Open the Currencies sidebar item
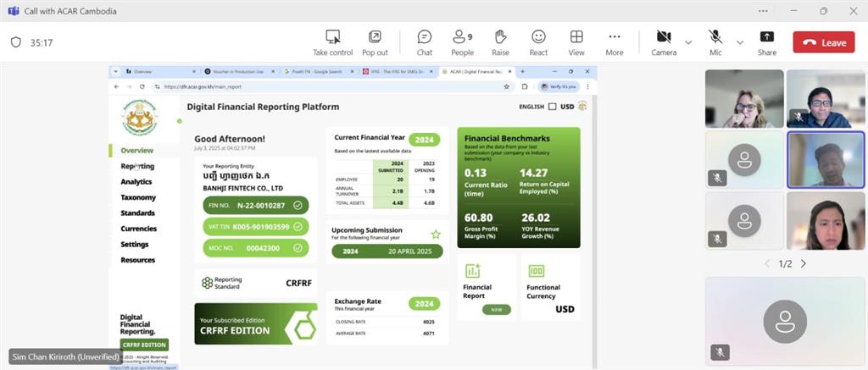The height and width of the screenshot is (370, 868). tap(138, 229)
